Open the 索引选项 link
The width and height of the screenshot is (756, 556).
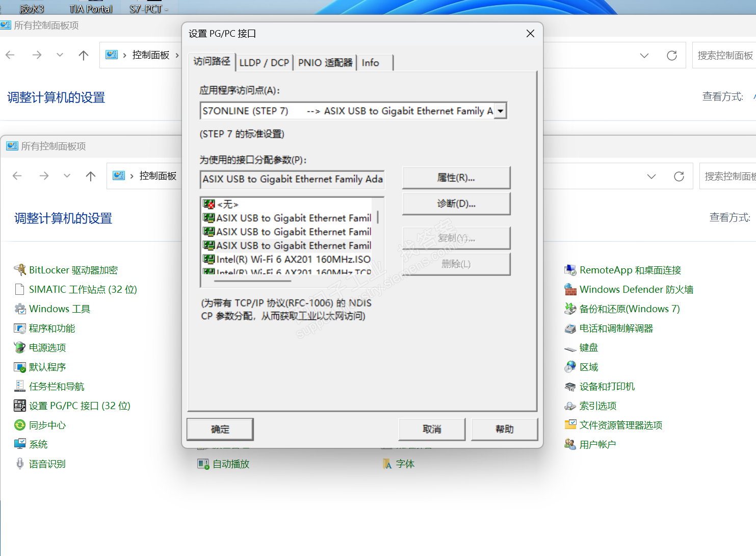pyautogui.click(x=598, y=406)
